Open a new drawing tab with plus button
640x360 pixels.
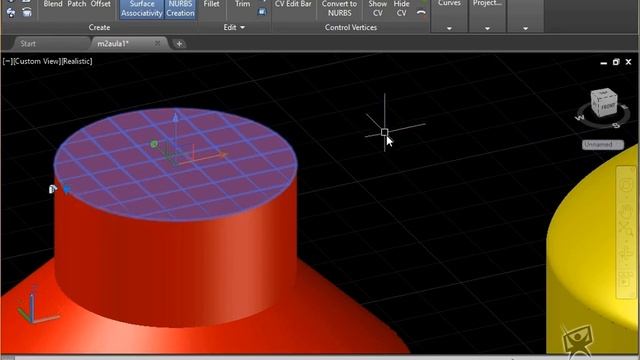click(x=179, y=44)
